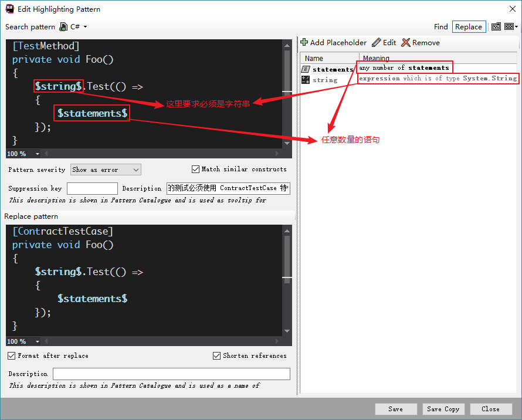Click the pencil Edit icon
The width and height of the screenshot is (522, 420).
coord(376,42)
